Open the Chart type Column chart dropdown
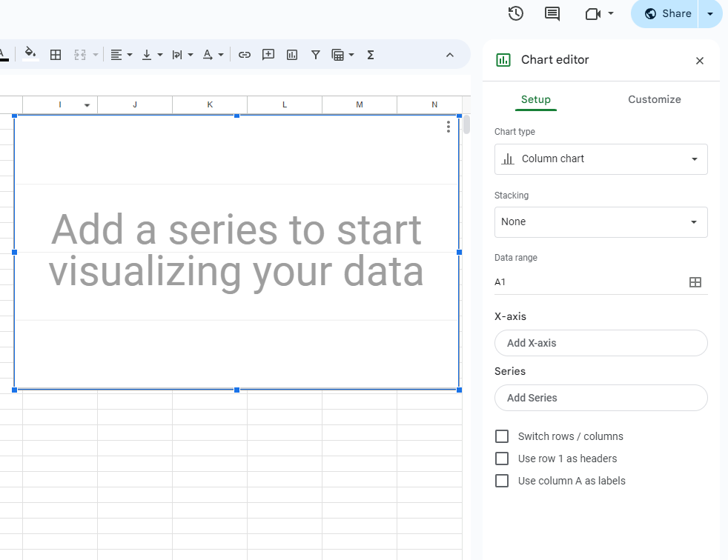Viewport: 728px width, 560px height. [x=600, y=159]
